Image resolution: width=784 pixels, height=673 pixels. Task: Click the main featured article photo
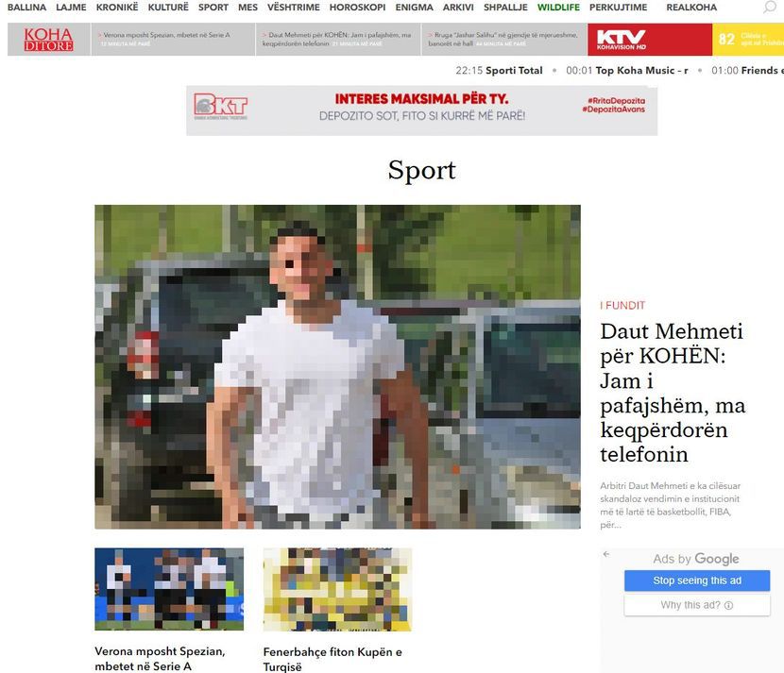pyautogui.click(x=337, y=367)
